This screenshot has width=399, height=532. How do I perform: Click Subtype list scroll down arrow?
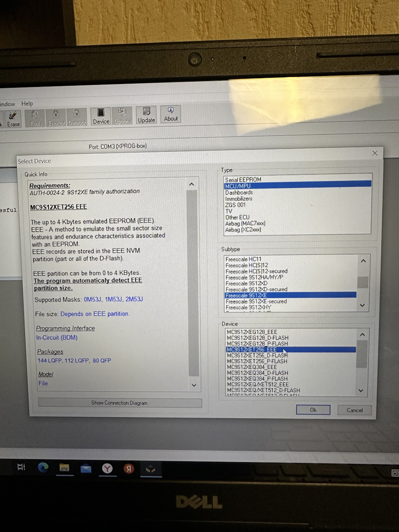click(362, 305)
